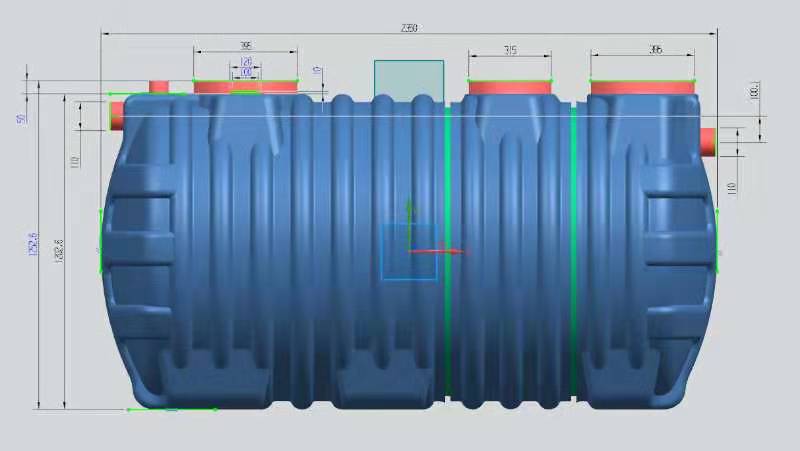Select the blue 1252.6 height dimension
This screenshot has height=451, width=800.
tap(33, 244)
